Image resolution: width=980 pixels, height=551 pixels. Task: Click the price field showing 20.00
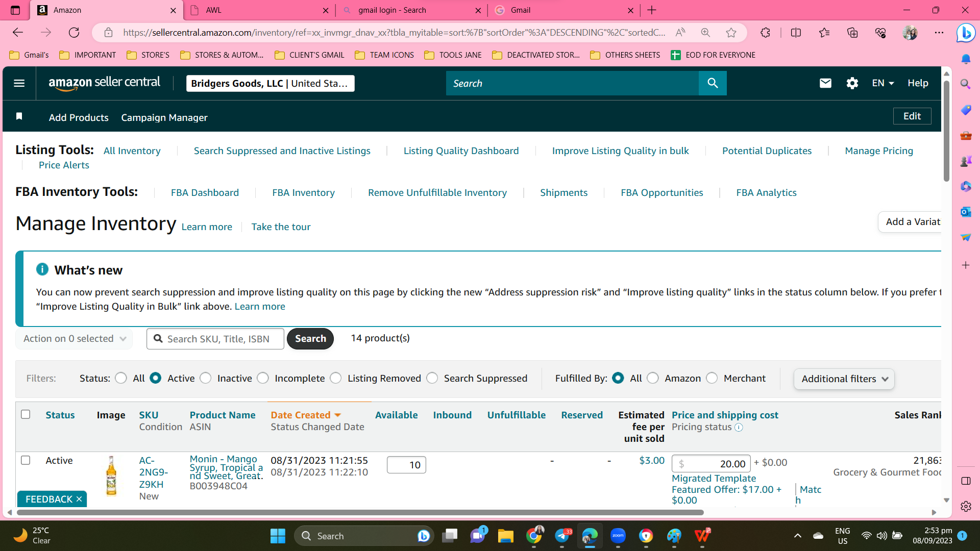[x=711, y=464]
